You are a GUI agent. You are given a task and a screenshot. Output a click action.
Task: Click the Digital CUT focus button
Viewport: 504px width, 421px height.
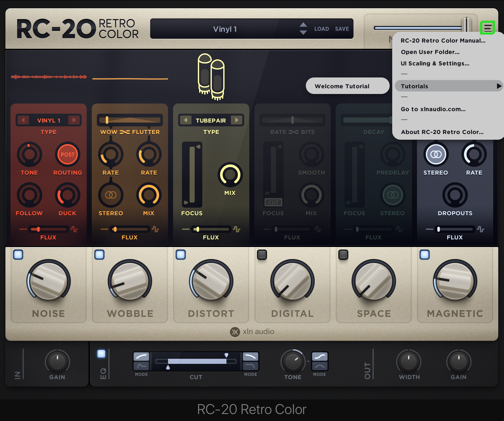click(273, 202)
